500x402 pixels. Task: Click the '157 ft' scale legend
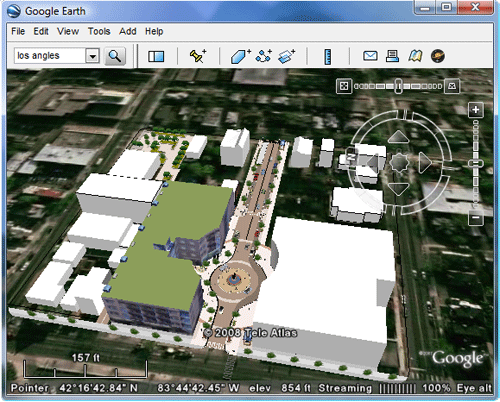[85, 366]
